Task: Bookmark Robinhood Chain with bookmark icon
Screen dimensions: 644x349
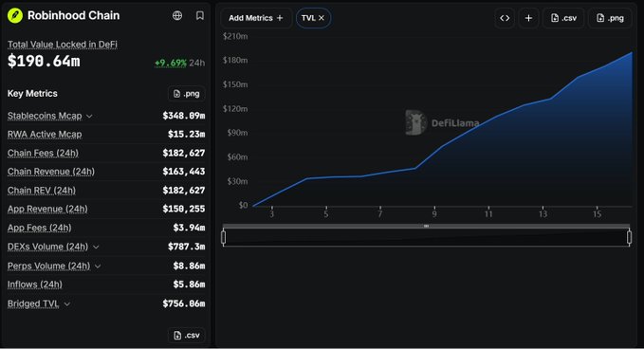Action: pos(200,15)
